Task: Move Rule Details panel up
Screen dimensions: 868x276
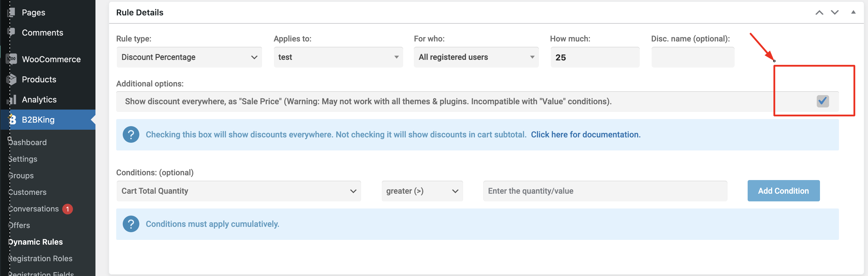Action: [x=819, y=12]
